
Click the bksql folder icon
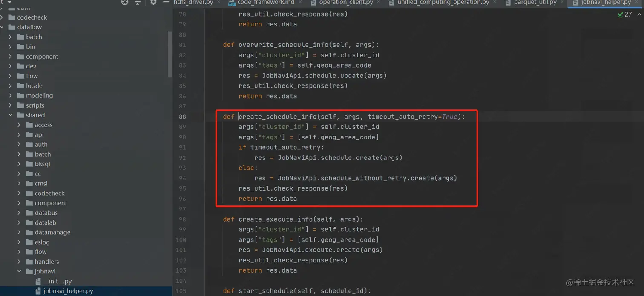[x=29, y=164]
